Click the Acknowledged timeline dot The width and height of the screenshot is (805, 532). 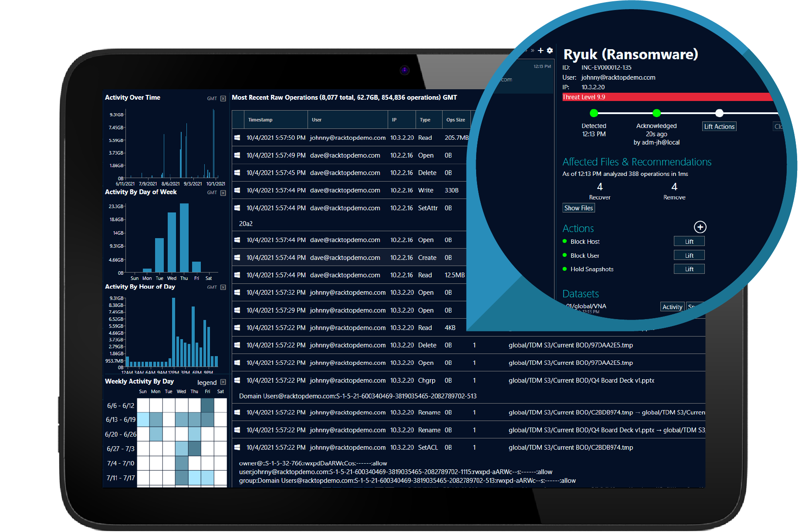[656, 113]
